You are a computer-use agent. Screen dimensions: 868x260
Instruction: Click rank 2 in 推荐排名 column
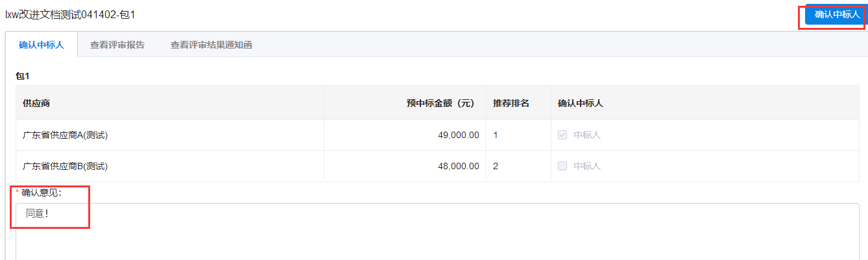[496, 166]
